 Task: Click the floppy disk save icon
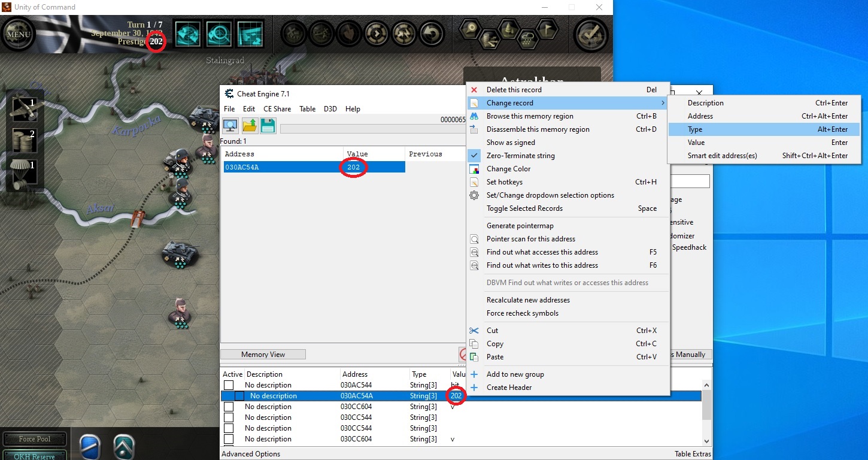coord(268,125)
